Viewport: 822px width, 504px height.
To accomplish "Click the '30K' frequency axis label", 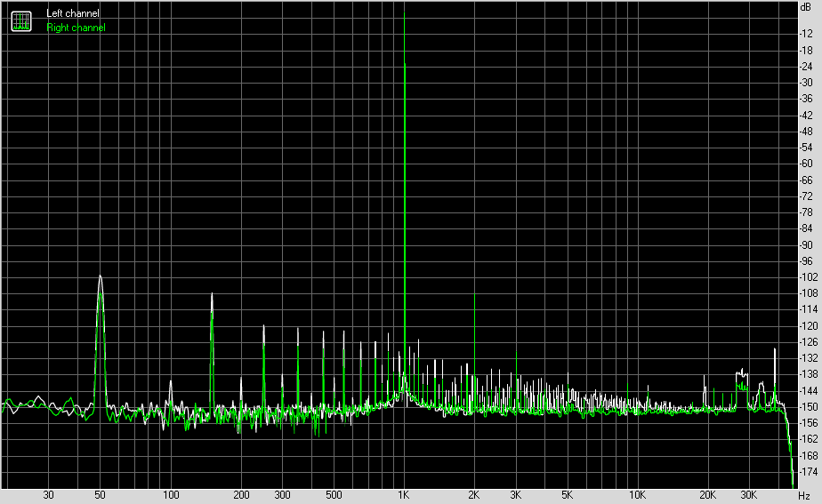I will [749, 494].
